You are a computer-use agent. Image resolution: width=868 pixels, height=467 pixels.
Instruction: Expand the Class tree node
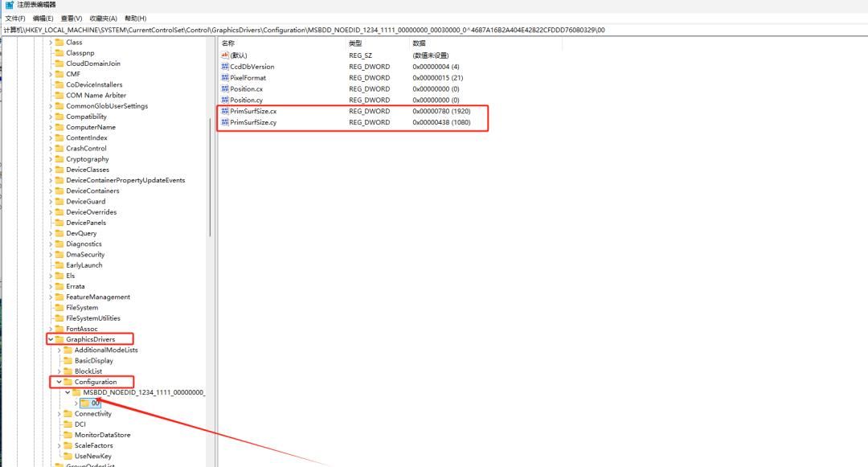(x=51, y=43)
